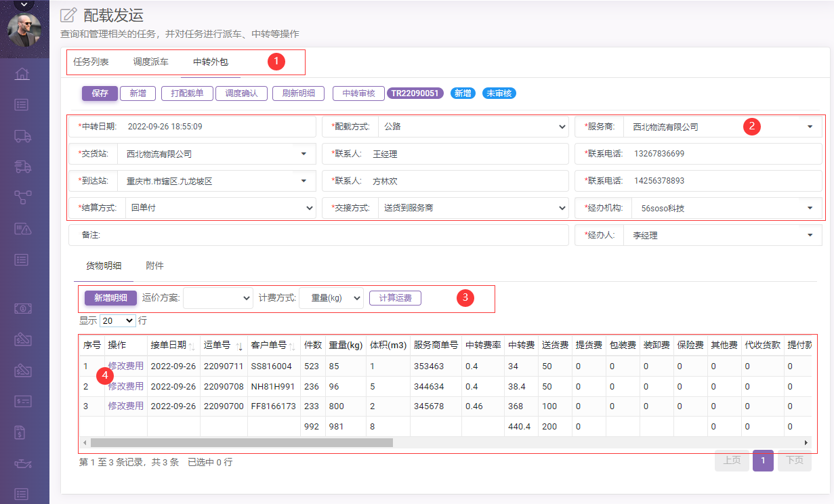Image resolution: width=834 pixels, height=504 pixels.
Task: Open the 计费方式 重量(kg) dropdown
Action: coord(331,298)
